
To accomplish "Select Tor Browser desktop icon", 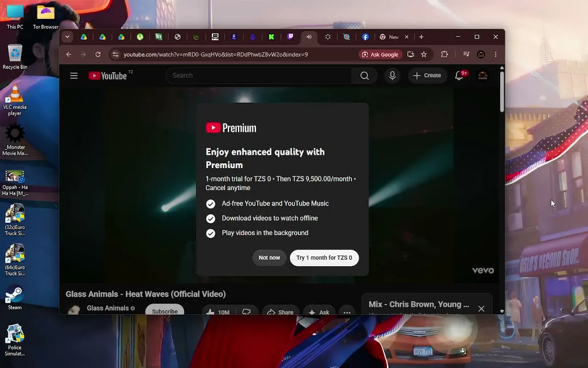I will point(45,16).
